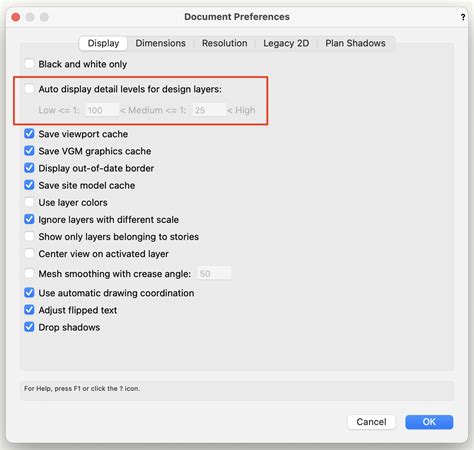Image resolution: width=474 pixels, height=450 pixels.
Task: Open the Resolution tab
Action: point(224,43)
